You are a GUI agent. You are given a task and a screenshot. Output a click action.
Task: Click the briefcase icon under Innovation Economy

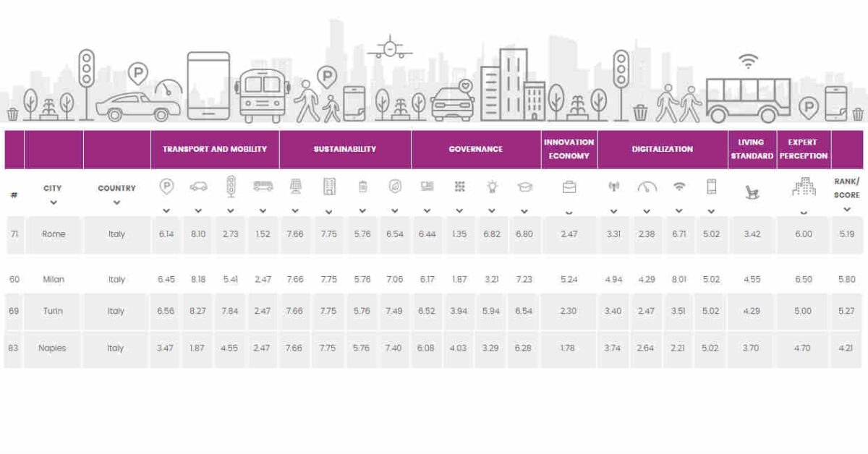[569, 187]
